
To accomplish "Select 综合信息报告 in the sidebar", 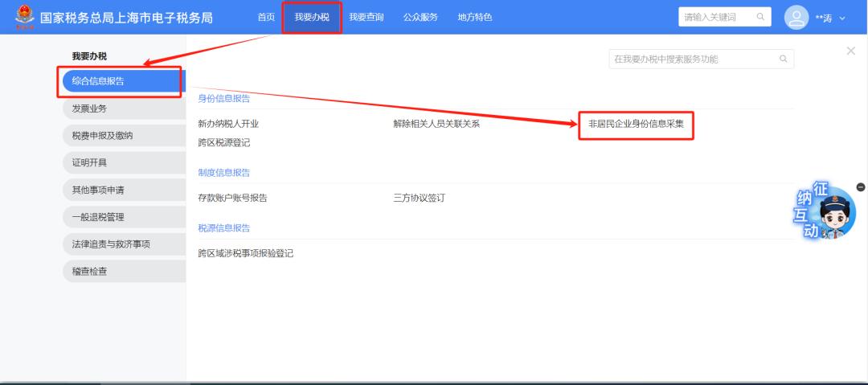I will tap(122, 81).
